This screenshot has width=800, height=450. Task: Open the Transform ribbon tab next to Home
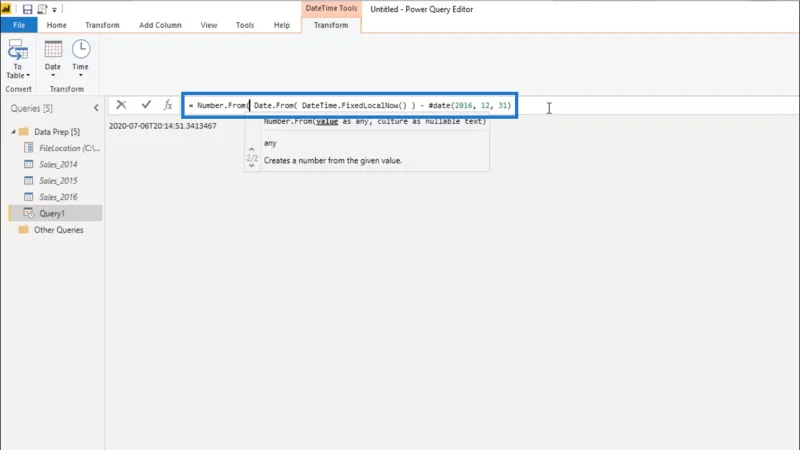[x=102, y=25]
